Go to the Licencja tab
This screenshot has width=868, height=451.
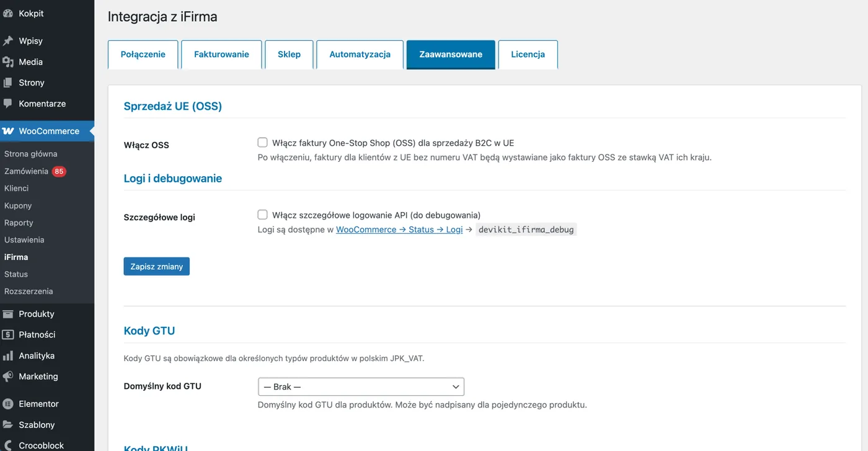[528, 55]
